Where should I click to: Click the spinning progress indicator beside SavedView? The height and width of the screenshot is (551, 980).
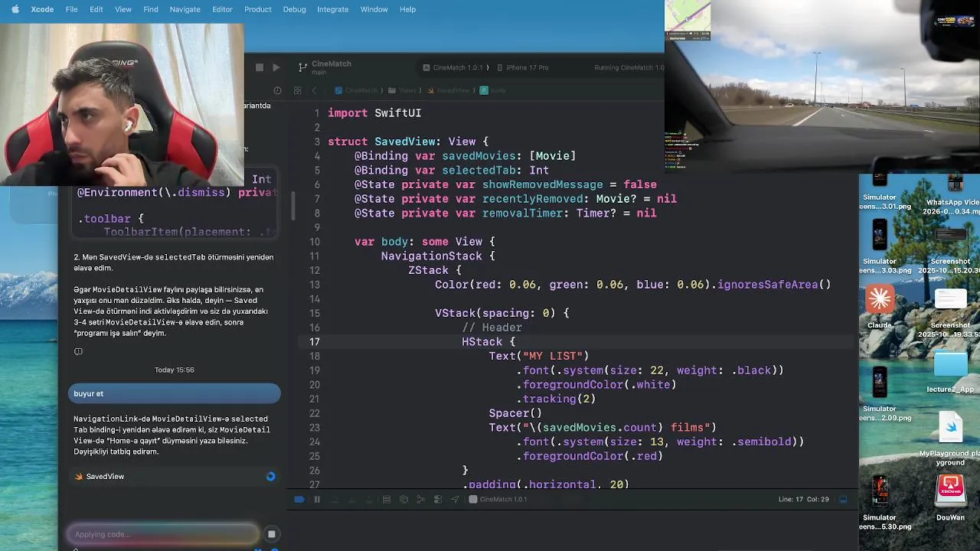point(270,476)
